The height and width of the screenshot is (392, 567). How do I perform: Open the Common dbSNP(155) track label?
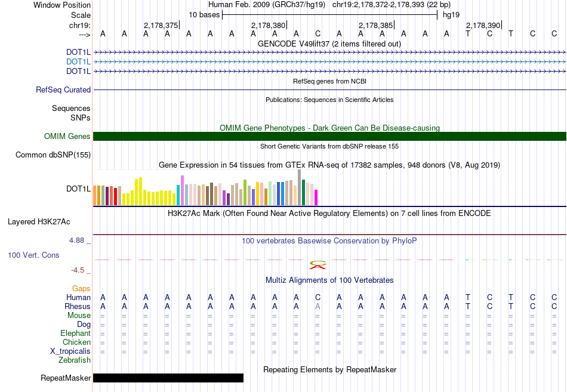click(x=53, y=155)
